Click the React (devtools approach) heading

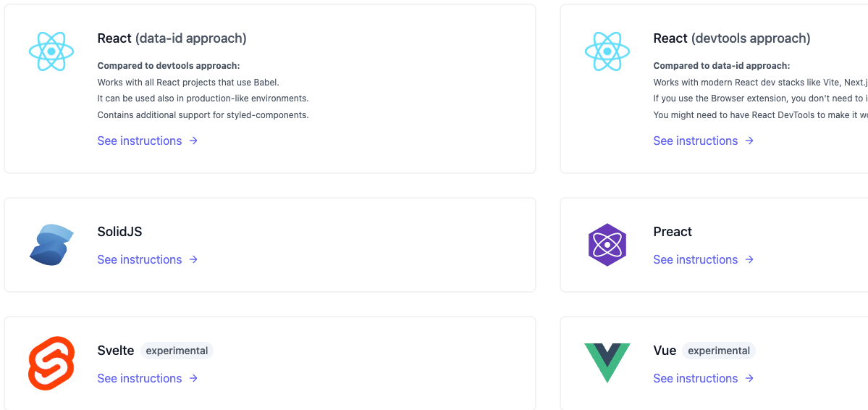[x=732, y=38]
